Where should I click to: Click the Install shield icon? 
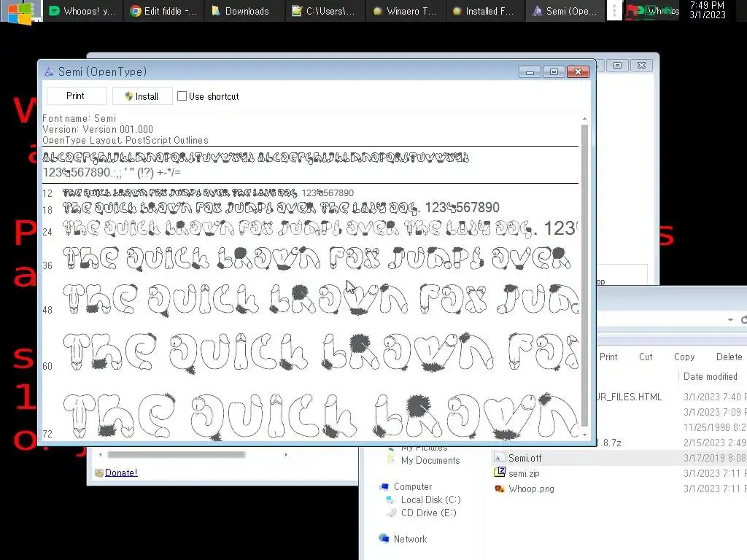pos(128,96)
